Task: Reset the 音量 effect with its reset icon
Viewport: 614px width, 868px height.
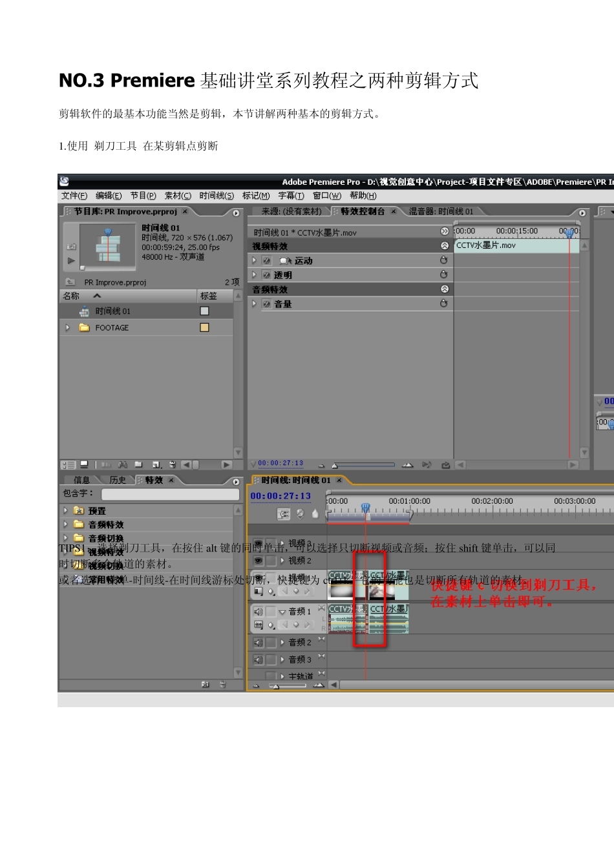Action: pyautogui.click(x=443, y=304)
